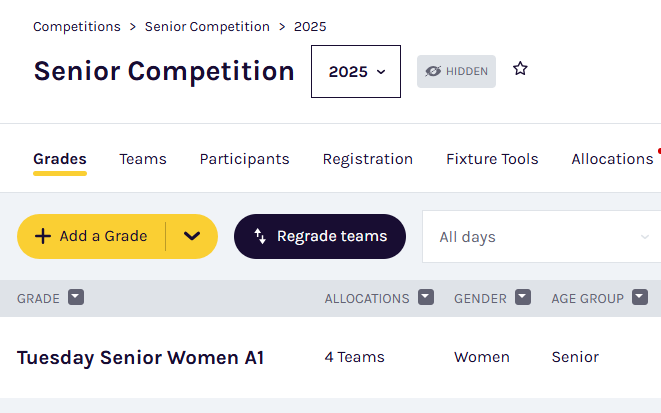661x413 pixels.
Task: Expand the Add a Grade arrow menu
Action: click(193, 236)
